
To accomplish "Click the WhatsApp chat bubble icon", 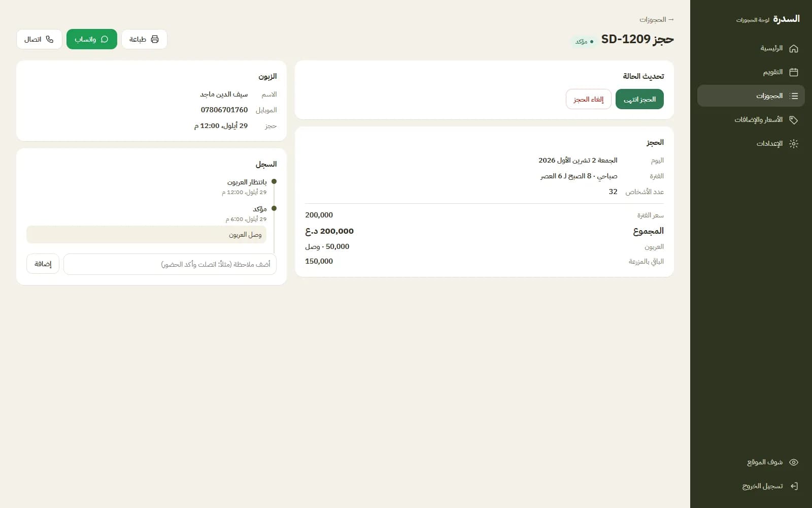I will [105, 39].
